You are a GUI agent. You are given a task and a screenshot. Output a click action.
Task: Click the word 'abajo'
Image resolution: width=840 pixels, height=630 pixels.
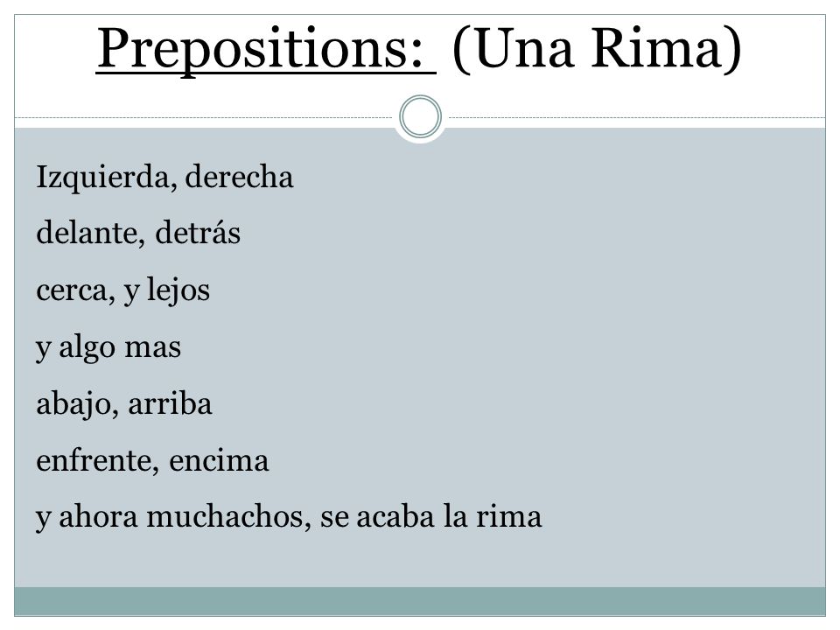pyautogui.click(x=73, y=403)
